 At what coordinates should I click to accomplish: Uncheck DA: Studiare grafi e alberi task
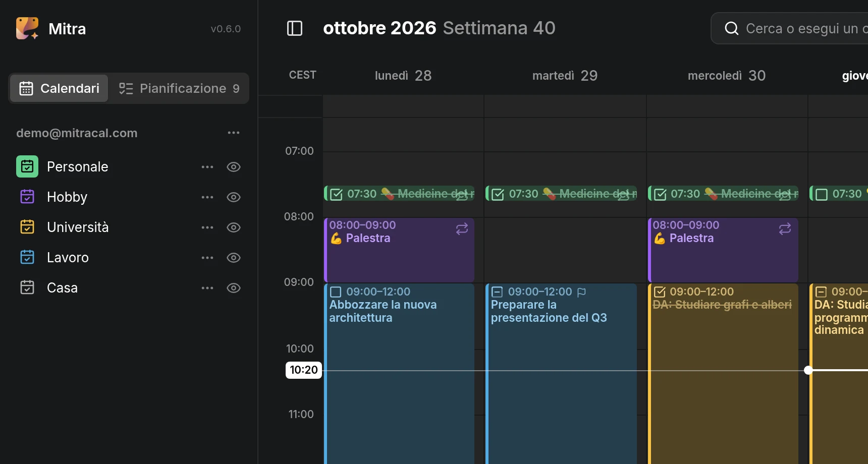[x=660, y=292]
